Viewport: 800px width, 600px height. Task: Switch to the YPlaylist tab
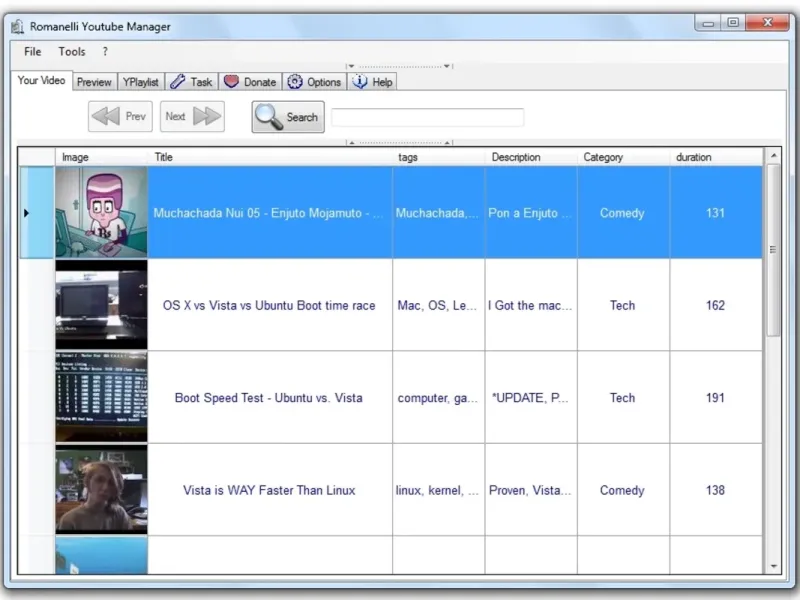click(141, 82)
